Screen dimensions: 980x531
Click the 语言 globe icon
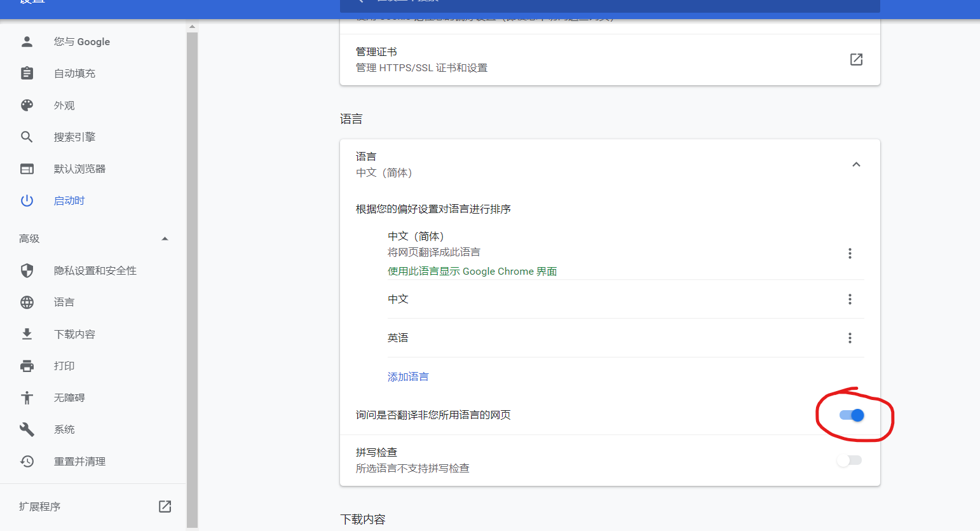click(x=27, y=302)
